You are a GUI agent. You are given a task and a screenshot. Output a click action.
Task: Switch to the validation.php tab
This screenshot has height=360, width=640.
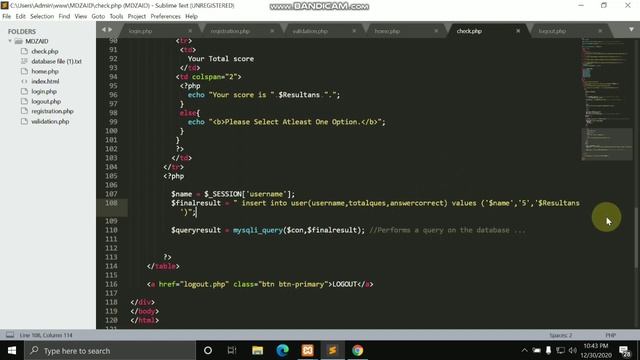coord(310,31)
